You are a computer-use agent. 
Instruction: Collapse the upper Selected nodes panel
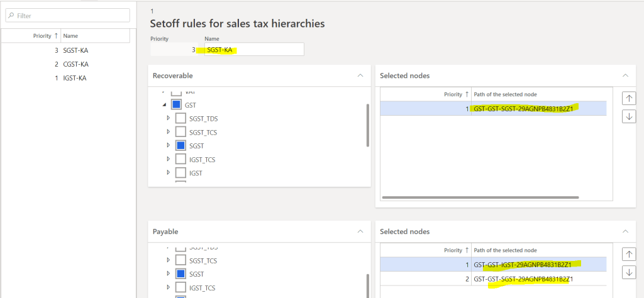(625, 75)
